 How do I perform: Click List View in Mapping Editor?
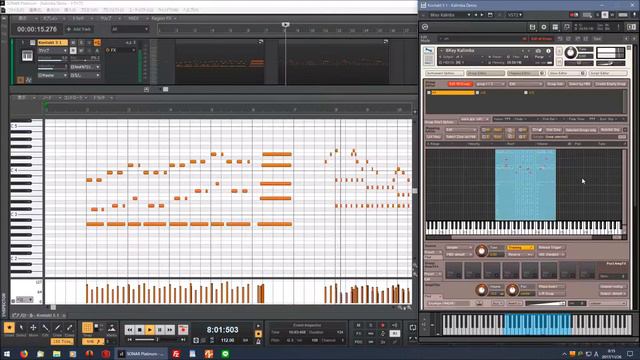coord(434,137)
